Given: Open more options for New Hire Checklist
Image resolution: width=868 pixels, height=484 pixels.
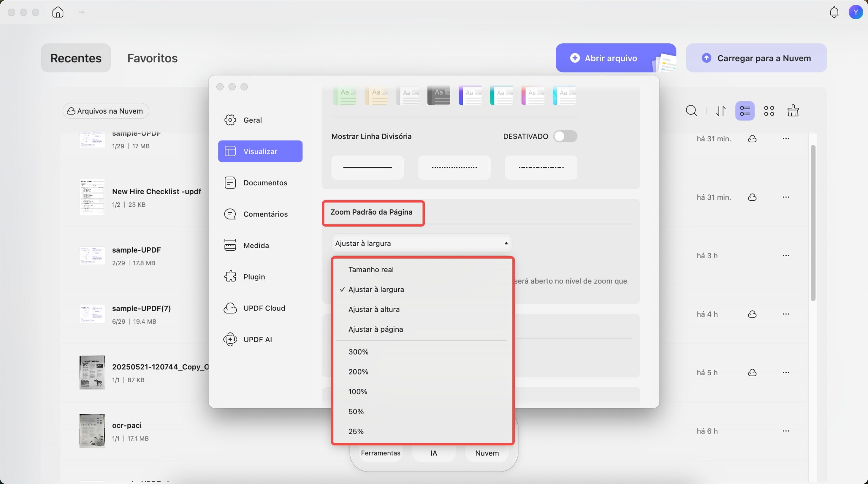Looking at the screenshot, I should (786, 197).
